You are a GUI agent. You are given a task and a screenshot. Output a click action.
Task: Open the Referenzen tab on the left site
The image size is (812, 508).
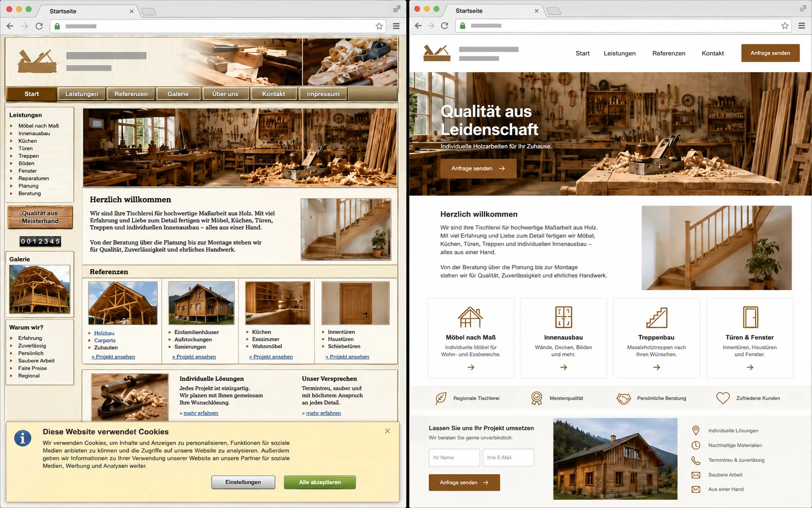tap(131, 94)
